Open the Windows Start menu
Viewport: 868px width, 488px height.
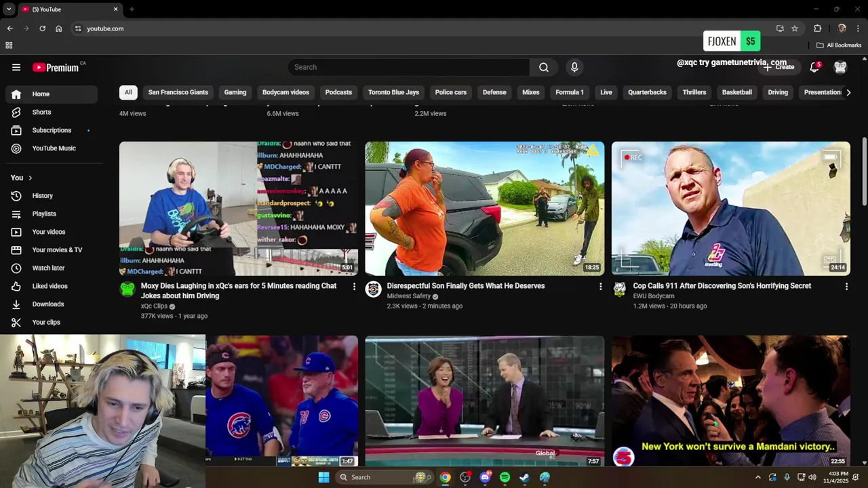pyautogui.click(x=323, y=477)
